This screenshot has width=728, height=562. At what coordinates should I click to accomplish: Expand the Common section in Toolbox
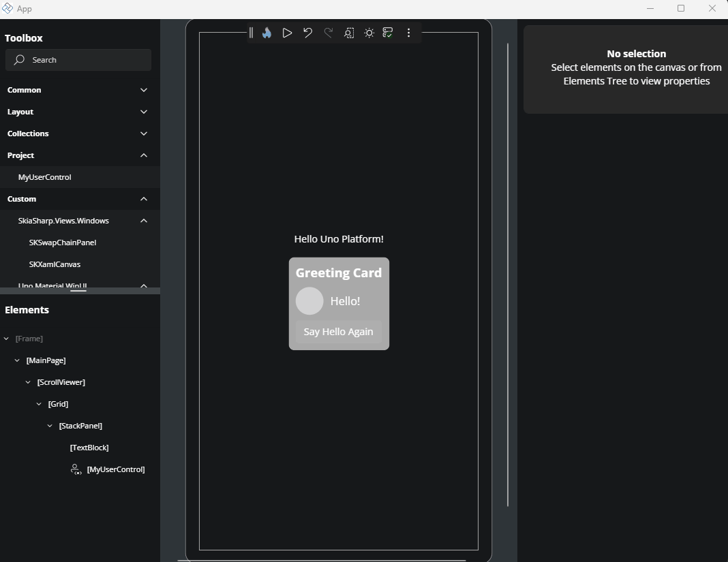[144, 90]
